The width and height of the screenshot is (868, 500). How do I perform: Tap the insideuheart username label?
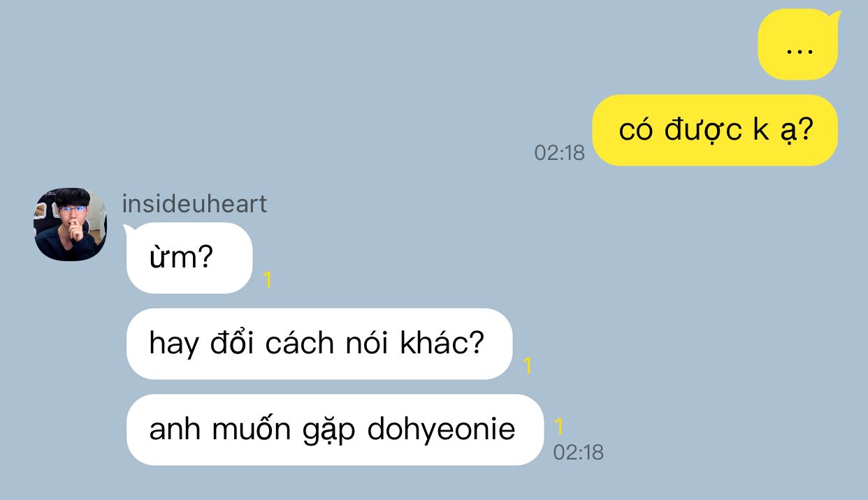[194, 204]
